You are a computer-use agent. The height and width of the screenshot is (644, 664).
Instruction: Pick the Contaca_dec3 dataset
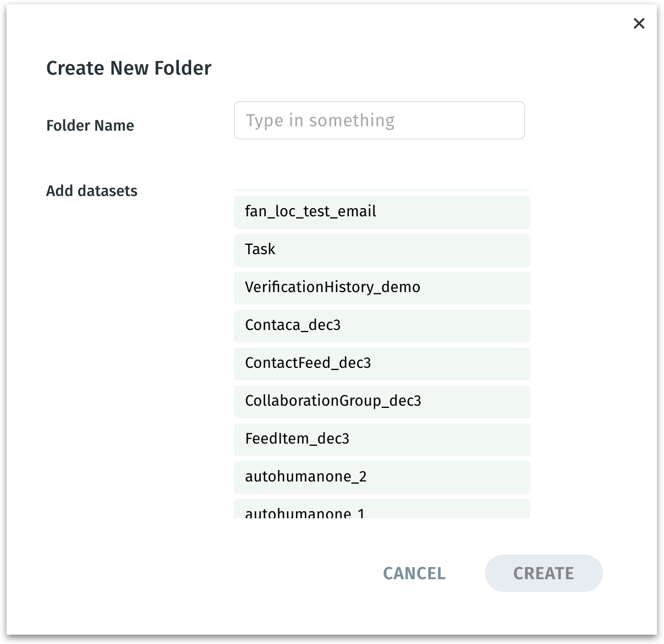coord(382,326)
